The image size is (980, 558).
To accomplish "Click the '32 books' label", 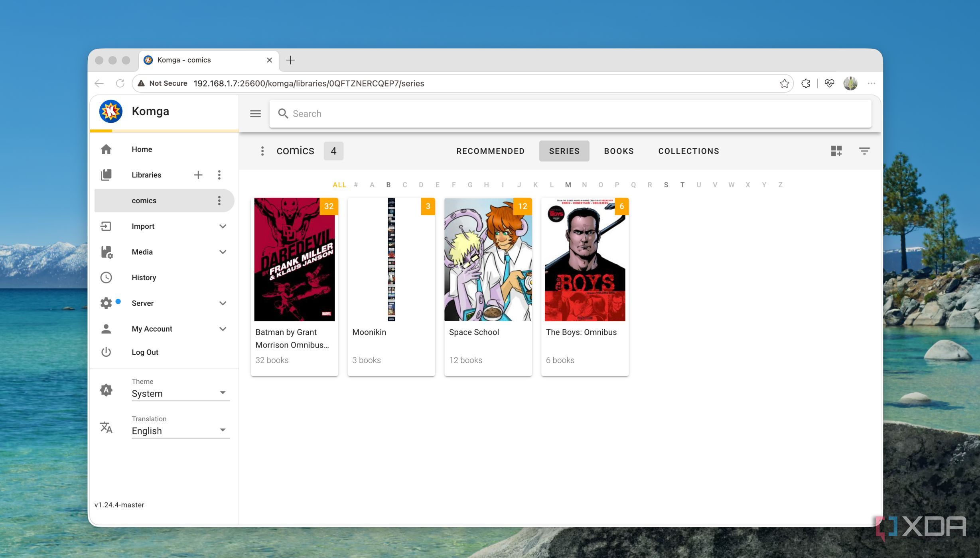I will tap(272, 360).
